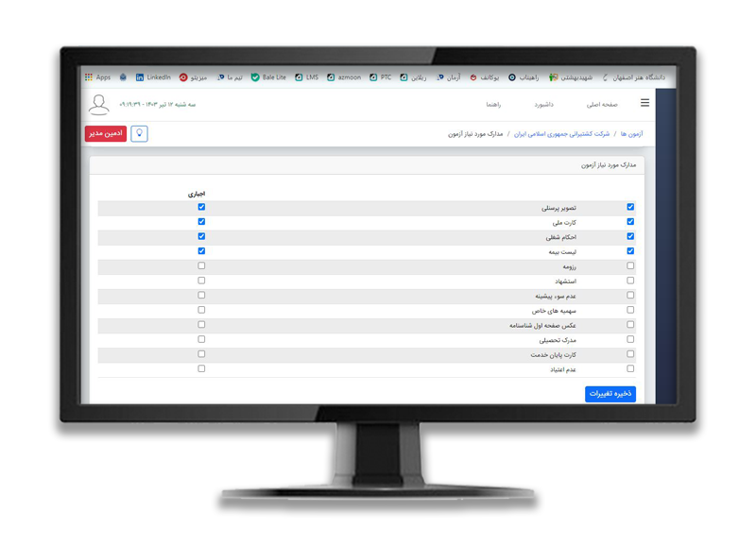Screen dimensions: 756x546
Task: Click the lightbulb icon button
Action: click(x=139, y=133)
